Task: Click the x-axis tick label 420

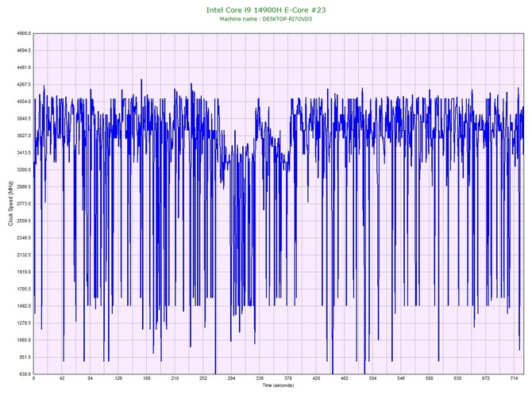Action: [316, 378]
